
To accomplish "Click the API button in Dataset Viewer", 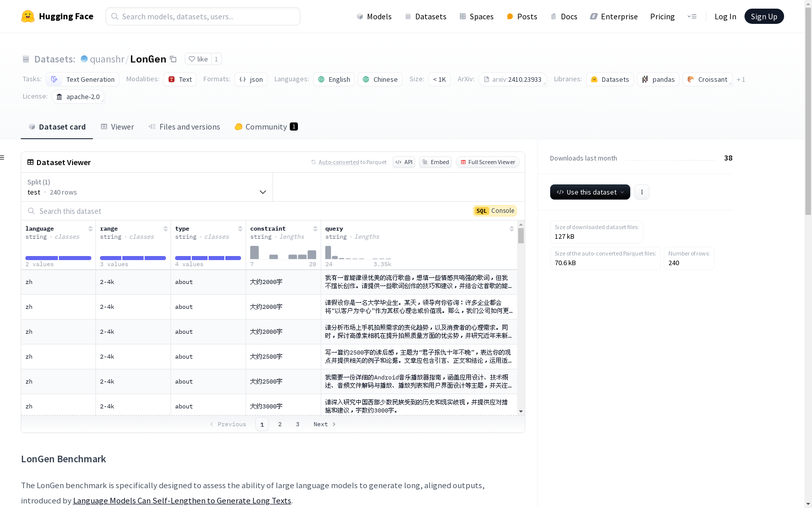I will pyautogui.click(x=404, y=162).
